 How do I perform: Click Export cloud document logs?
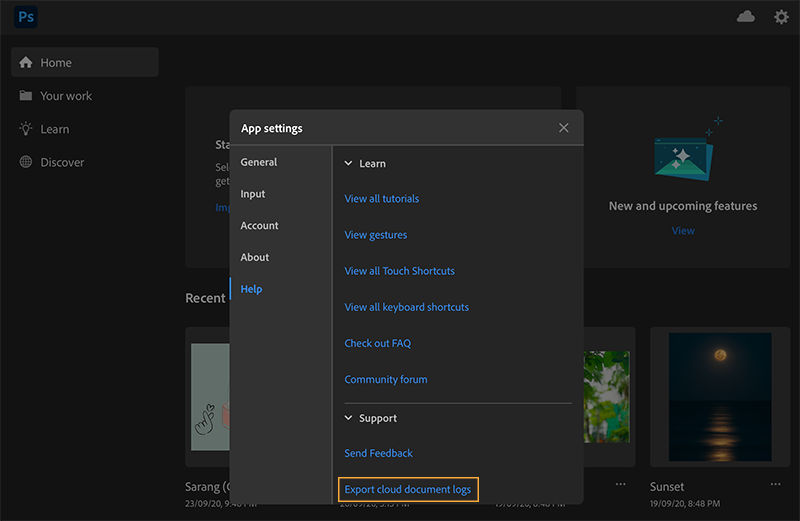(x=407, y=489)
